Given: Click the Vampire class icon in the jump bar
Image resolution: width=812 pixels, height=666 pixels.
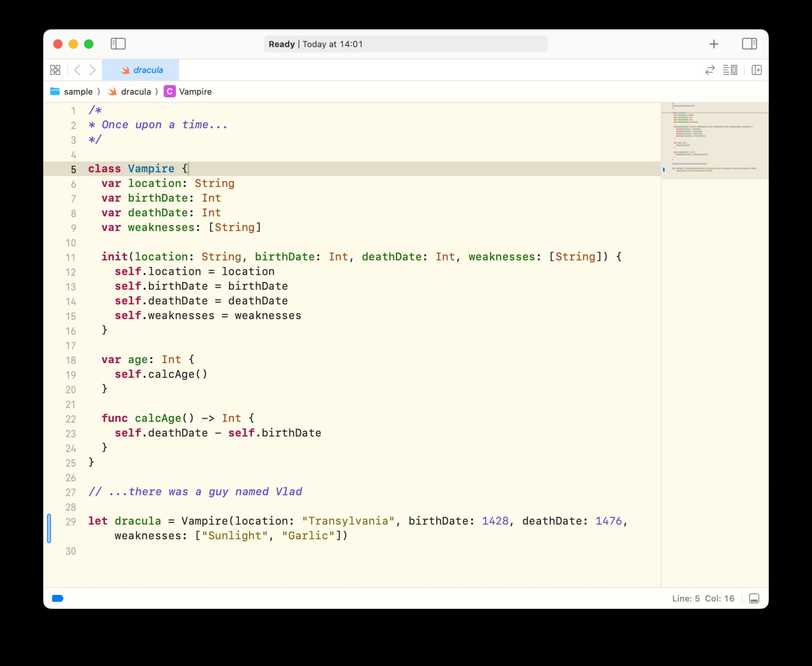Looking at the screenshot, I should pos(170,91).
